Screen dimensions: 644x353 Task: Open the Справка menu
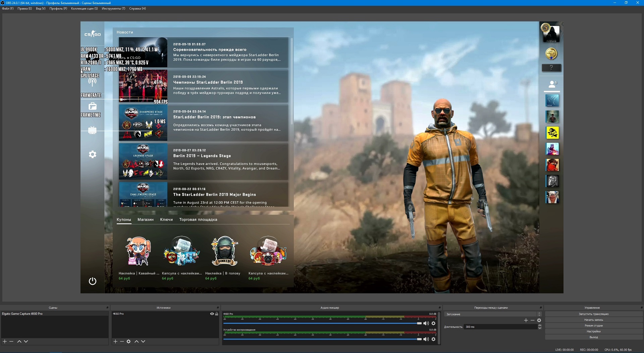click(138, 8)
